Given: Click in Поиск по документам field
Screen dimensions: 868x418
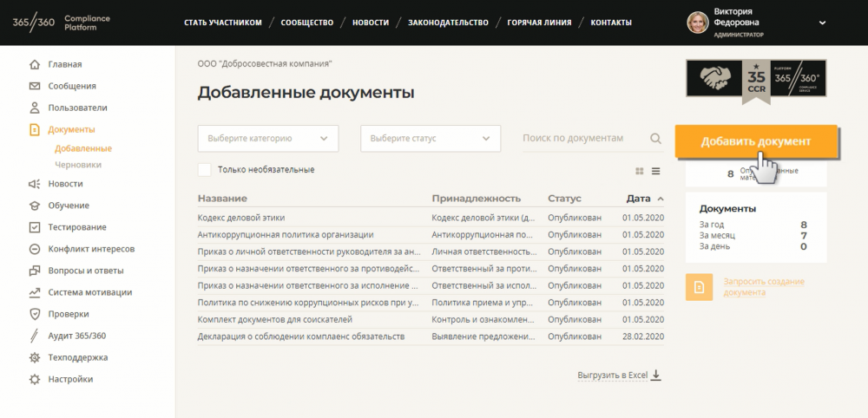Looking at the screenshot, I should click(584, 138).
